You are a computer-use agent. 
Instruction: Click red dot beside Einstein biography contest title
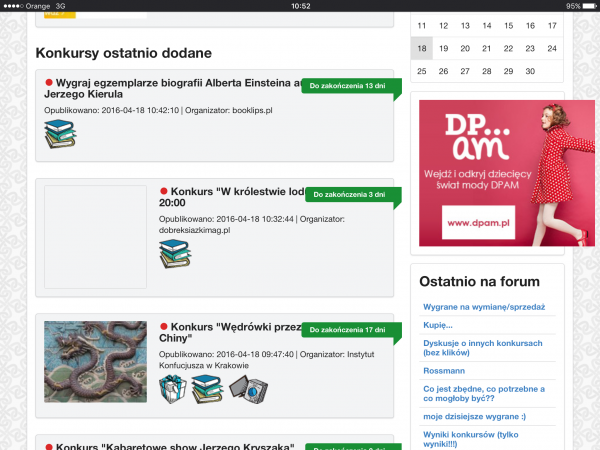[x=48, y=83]
